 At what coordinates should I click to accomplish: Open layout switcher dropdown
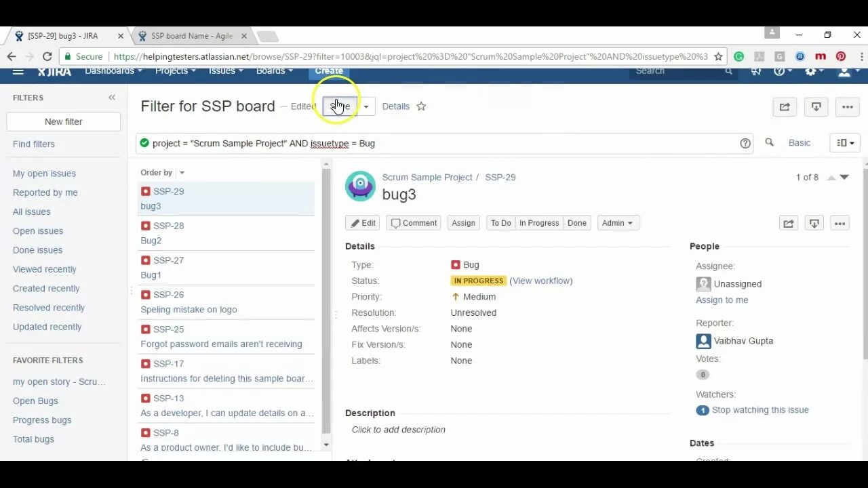pyautogui.click(x=845, y=143)
